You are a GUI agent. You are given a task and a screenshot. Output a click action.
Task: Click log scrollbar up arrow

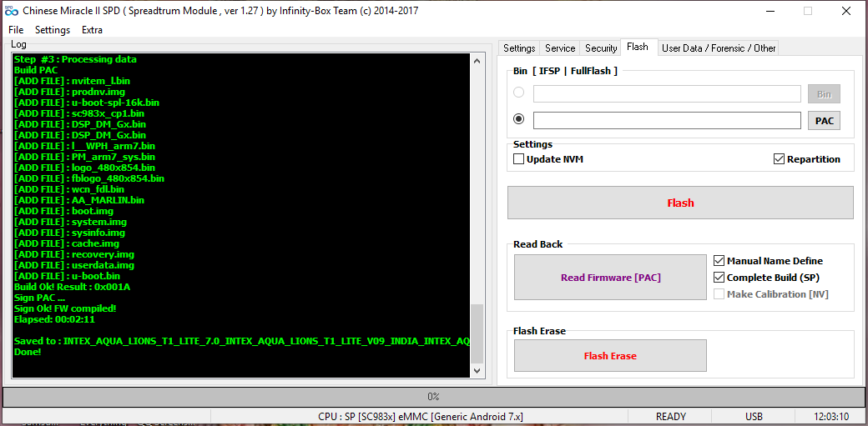tap(477, 61)
